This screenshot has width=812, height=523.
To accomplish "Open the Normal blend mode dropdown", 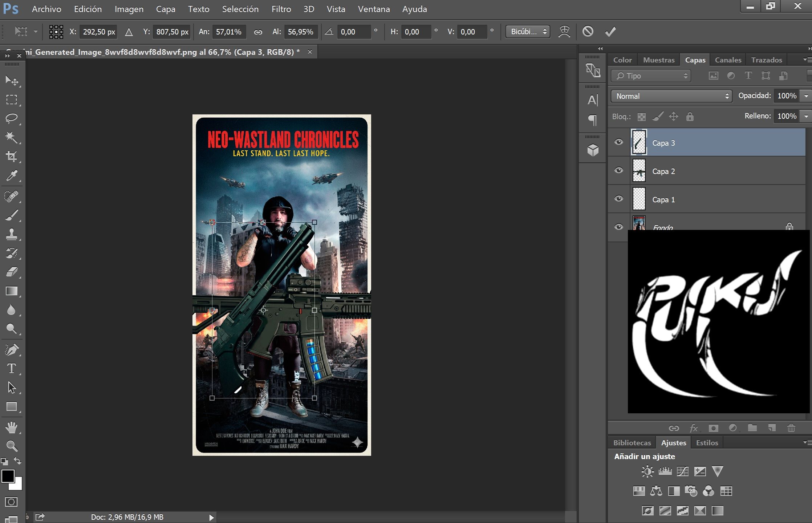I will (671, 96).
